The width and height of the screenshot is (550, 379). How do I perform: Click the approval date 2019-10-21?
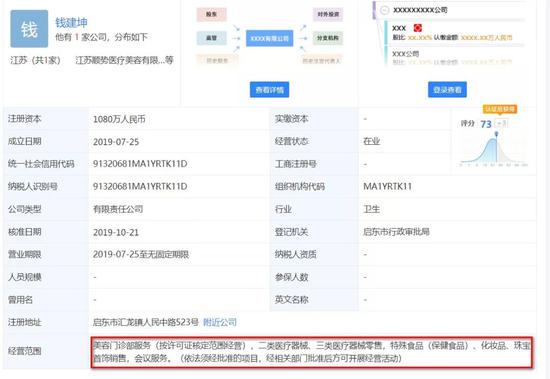116,232
